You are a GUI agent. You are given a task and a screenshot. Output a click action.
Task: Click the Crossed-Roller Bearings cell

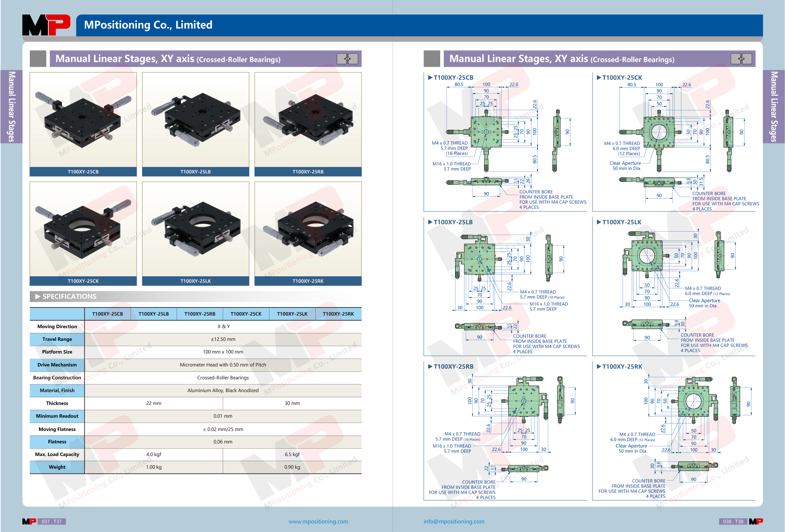point(223,377)
